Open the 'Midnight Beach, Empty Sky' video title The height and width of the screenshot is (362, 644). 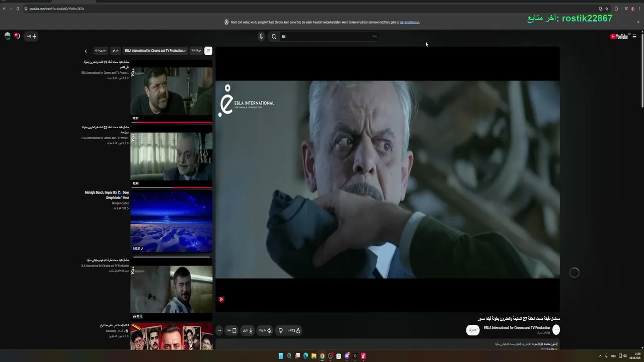pyautogui.click(x=107, y=195)
